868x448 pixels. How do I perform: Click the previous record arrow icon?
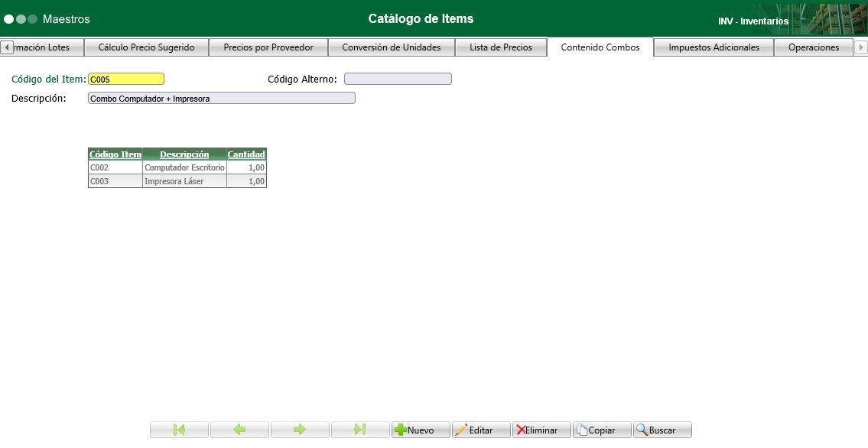(239, 429)
